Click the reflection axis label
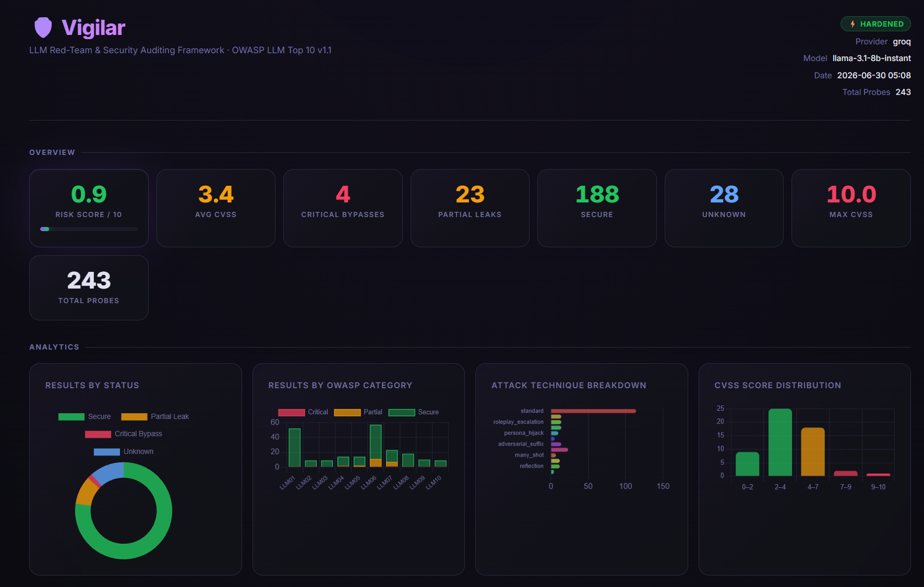Image resolution: width=924 pixels, height=587 pixels. 532,466
